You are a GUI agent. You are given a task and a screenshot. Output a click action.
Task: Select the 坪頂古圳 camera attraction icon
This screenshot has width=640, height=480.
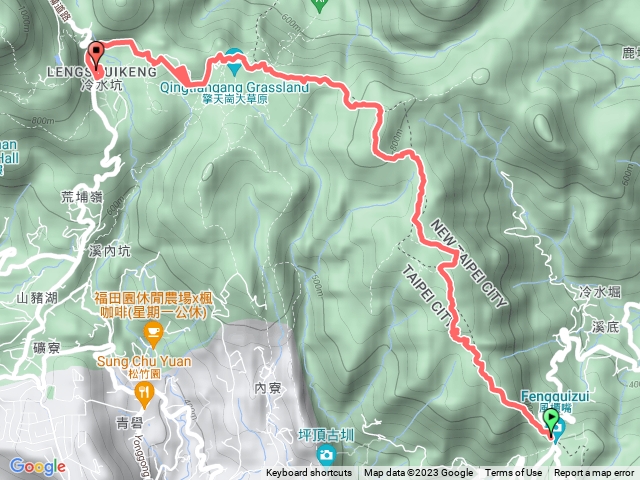point(326,455)
